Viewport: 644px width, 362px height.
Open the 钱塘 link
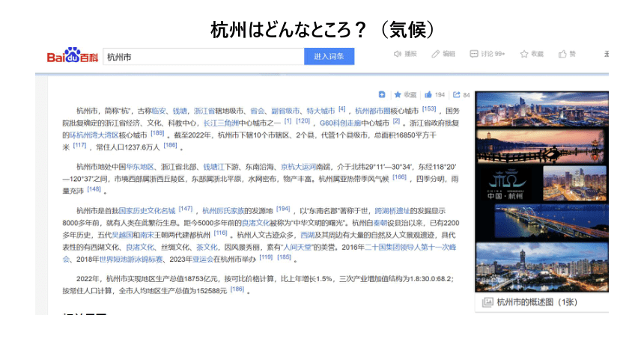[180, 111]
